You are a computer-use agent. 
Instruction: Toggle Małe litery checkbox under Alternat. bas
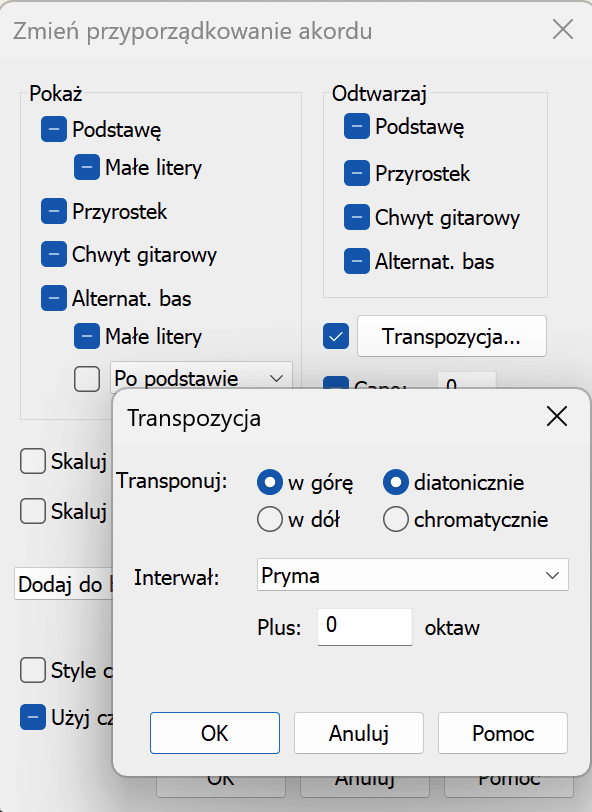point(87,336)
